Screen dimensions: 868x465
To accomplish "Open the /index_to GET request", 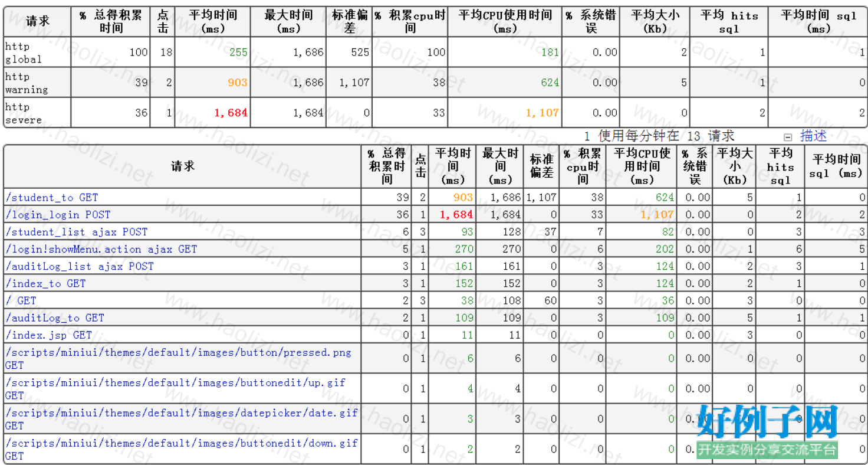I will tap(45, 283).
